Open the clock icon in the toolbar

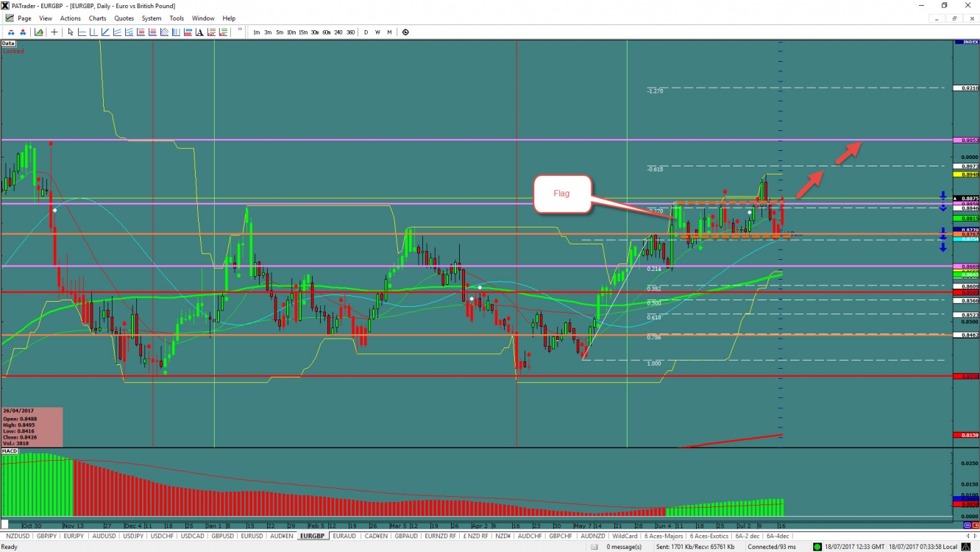click(405, 32)
